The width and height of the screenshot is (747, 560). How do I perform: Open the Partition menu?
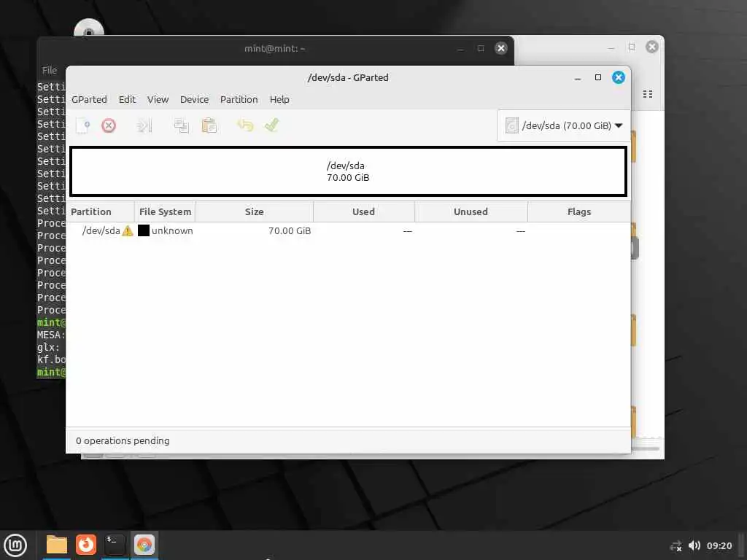coord(239,99)
